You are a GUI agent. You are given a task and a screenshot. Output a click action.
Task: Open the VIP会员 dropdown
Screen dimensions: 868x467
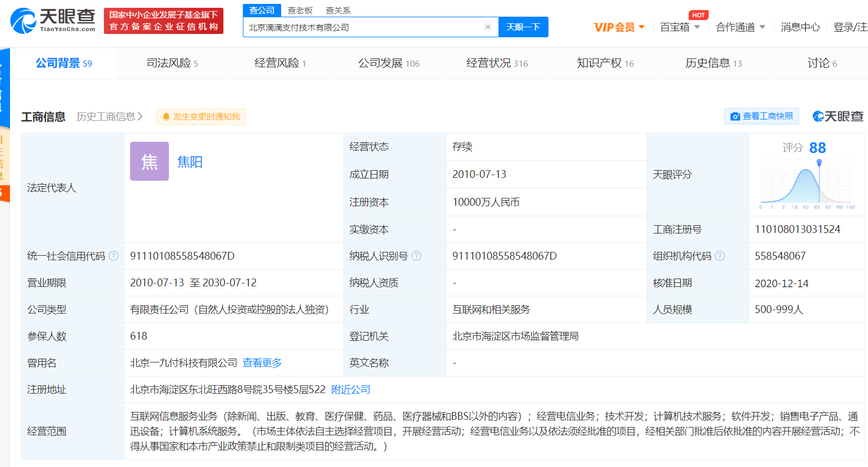click(x=619, y=27)
